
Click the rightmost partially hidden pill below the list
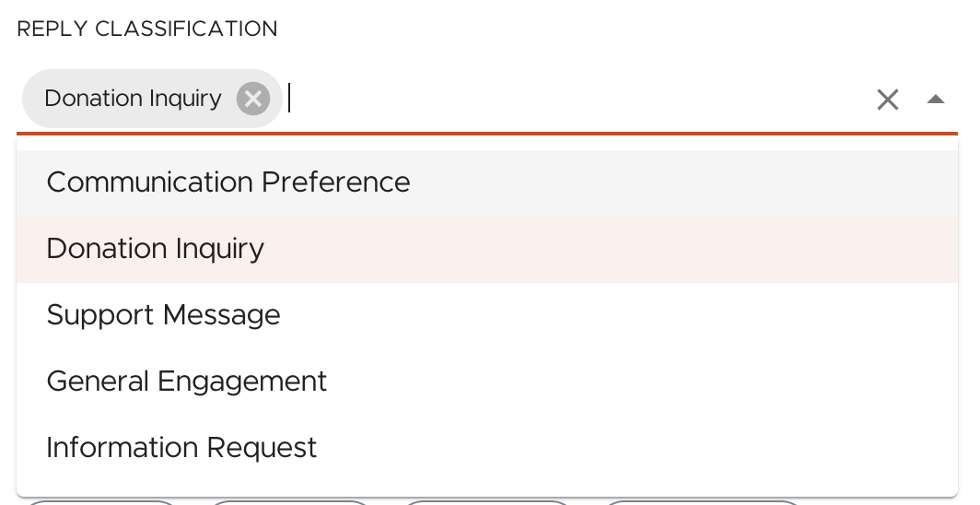pyautogui.click(x=702, y=502)
